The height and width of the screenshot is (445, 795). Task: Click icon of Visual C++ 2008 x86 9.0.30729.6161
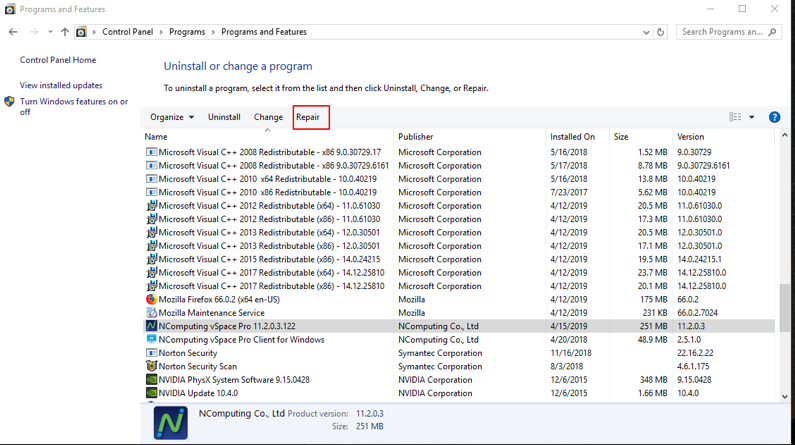point(151,165)
